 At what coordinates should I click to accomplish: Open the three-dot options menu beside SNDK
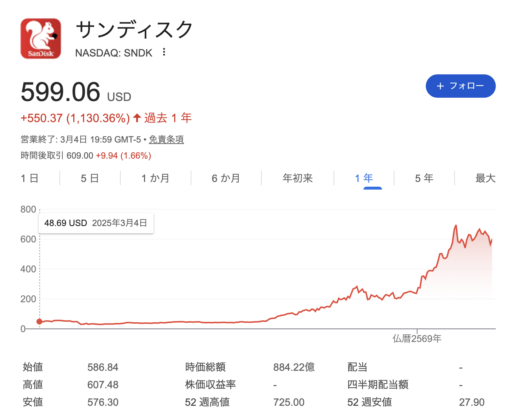tap(164, 52)
